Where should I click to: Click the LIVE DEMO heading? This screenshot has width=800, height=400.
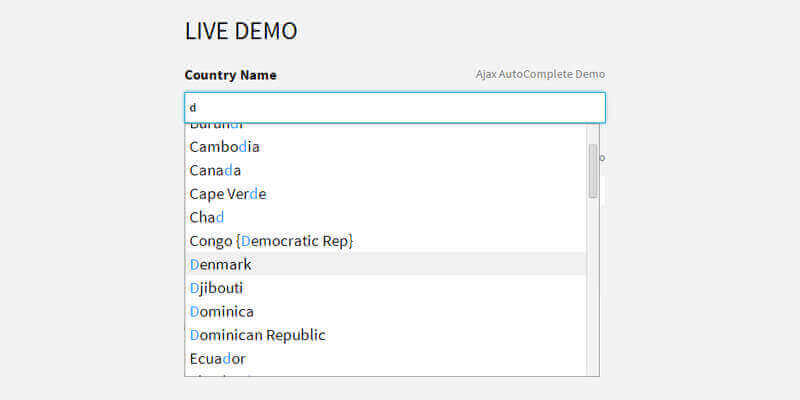241,31
